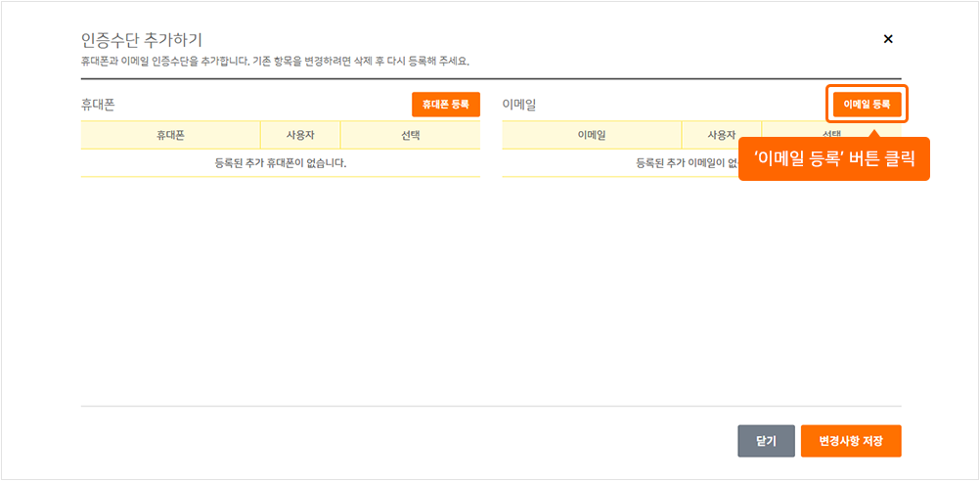Click the '사용자' column header in phone table
This screenshot has width=980, height=481.
[300, 135]
